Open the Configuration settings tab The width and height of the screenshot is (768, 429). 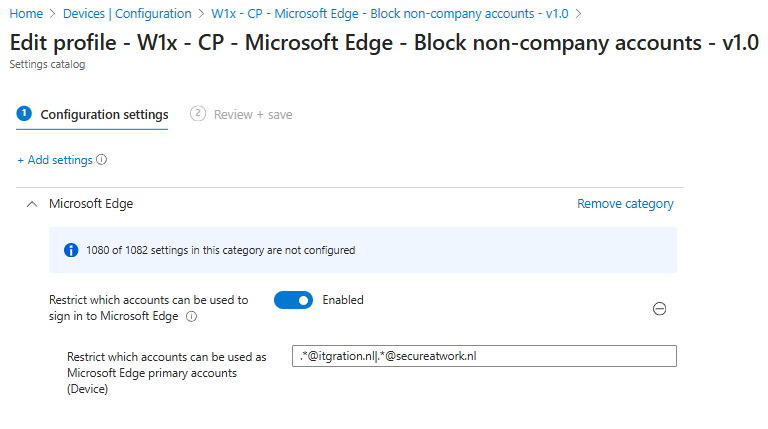point(104,115)
